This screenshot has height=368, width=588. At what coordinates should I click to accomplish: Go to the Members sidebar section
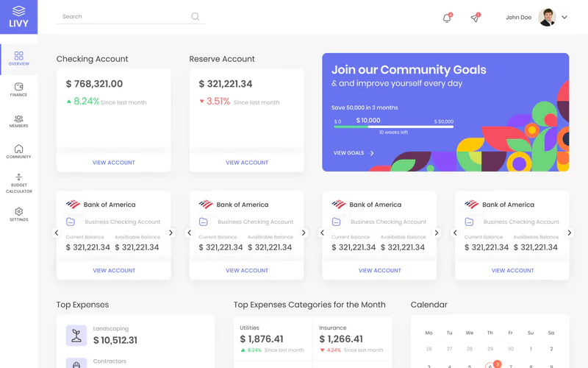click(x=19, y=121)
